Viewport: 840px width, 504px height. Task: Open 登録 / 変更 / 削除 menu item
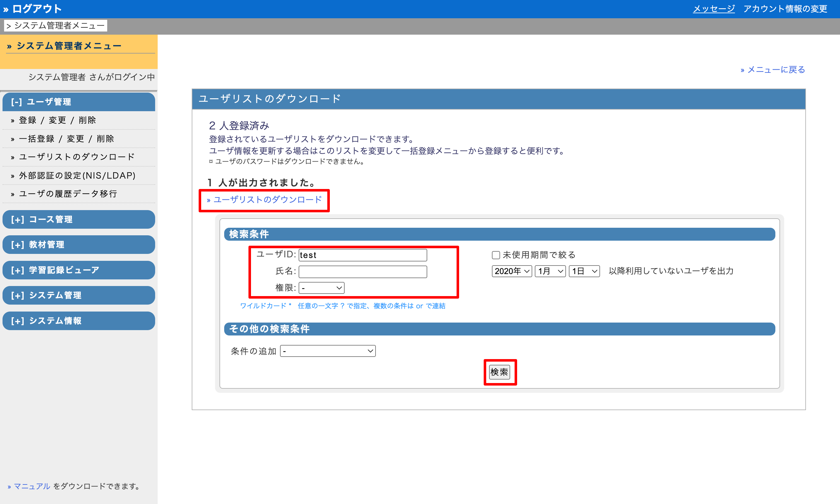[x=57, y=120]
